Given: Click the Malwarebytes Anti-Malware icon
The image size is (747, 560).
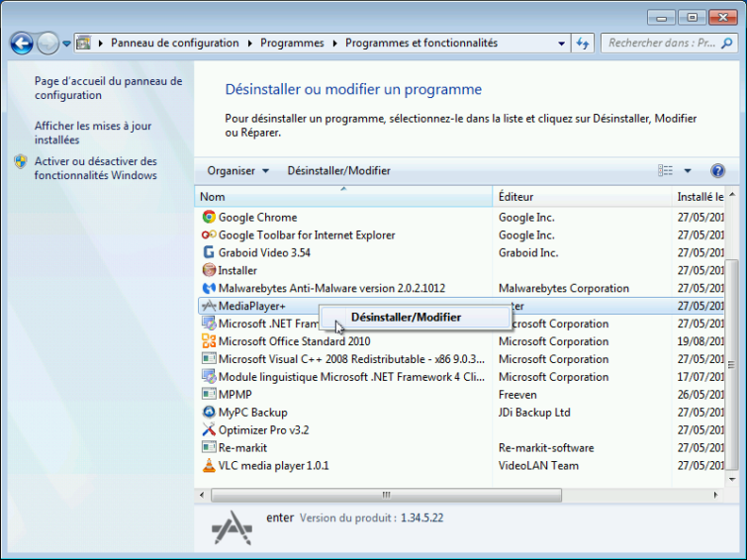Looking at the screenshot, I should [x=209, y=288].
